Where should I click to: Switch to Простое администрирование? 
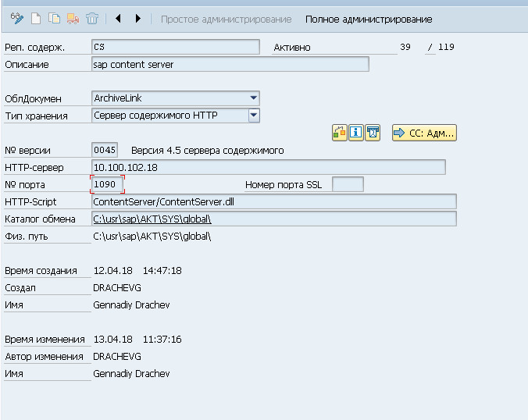pos(226,19)
